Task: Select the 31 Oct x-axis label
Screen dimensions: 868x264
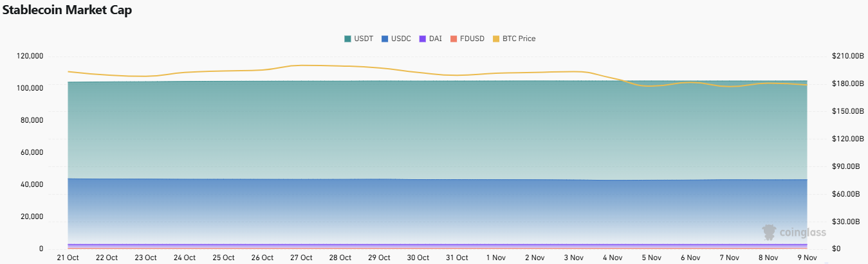Action: click(x=457, y=258)
